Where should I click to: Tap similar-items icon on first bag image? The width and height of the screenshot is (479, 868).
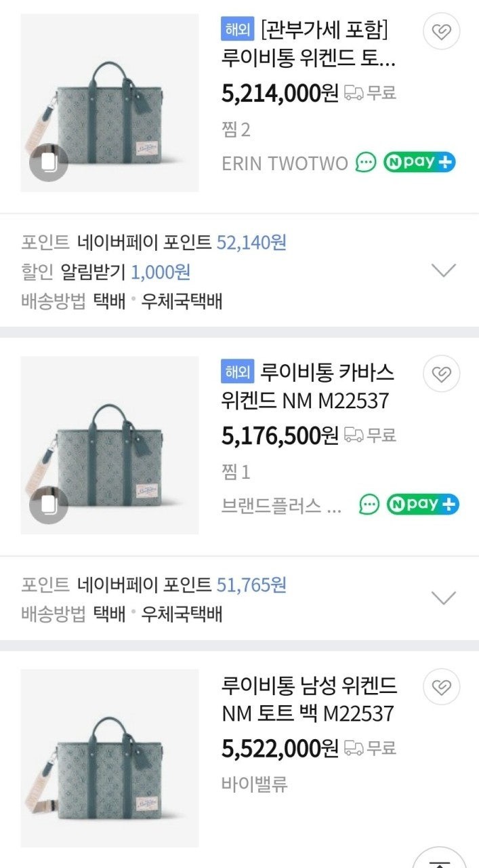click(48, 163)
